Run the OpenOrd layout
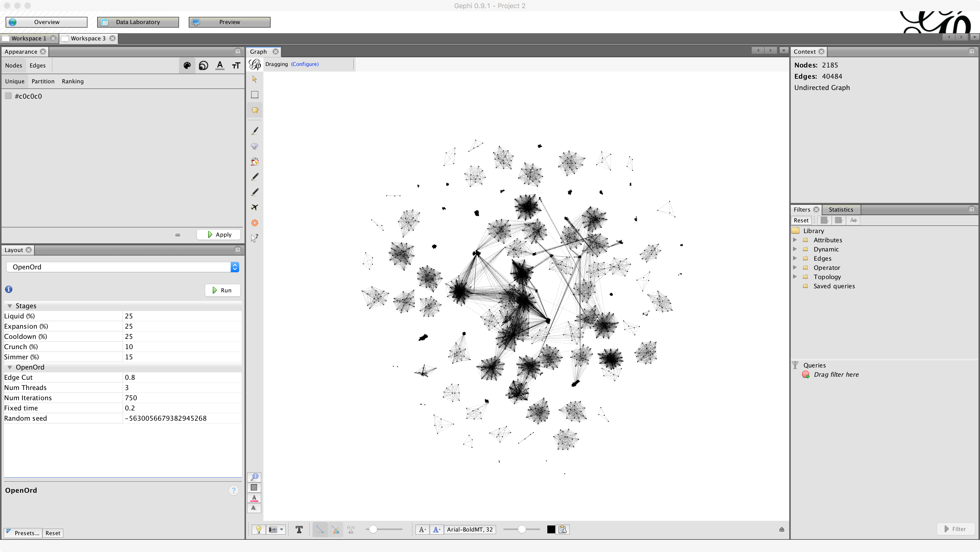The height and width of the screenshot is (552, 980). tap(222, 290)
